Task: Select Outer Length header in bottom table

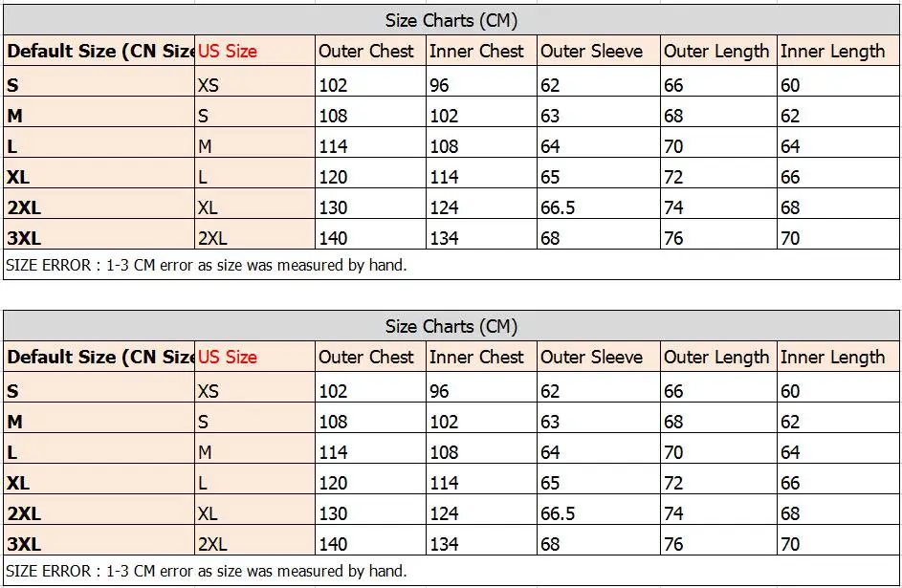Action: point(716,357)
